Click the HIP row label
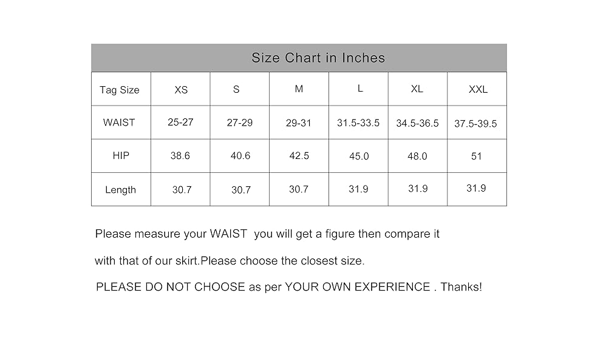Screen dimensions: 589x364 click(x=121, y=156)
